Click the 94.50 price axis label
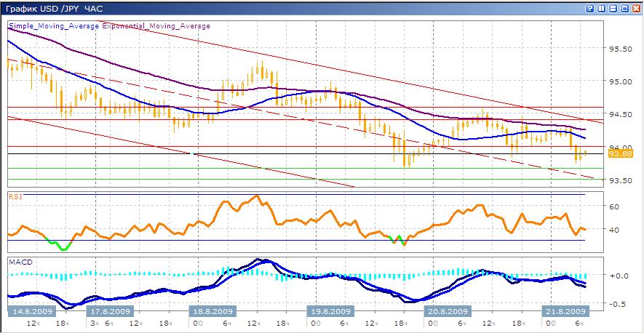The image size is (644, 333). [x=619, y=115]
